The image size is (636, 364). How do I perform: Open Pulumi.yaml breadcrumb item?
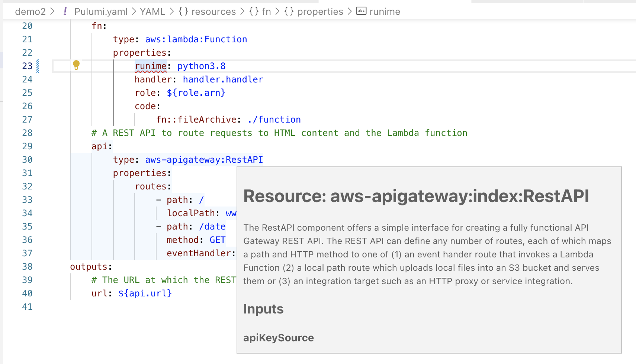pos(101,12)
